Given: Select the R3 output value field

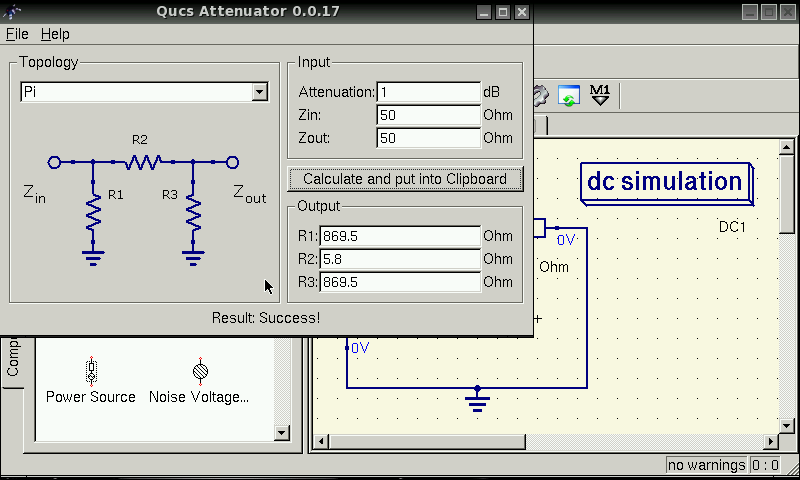Looking at the screenshot, I should (400, 282).
